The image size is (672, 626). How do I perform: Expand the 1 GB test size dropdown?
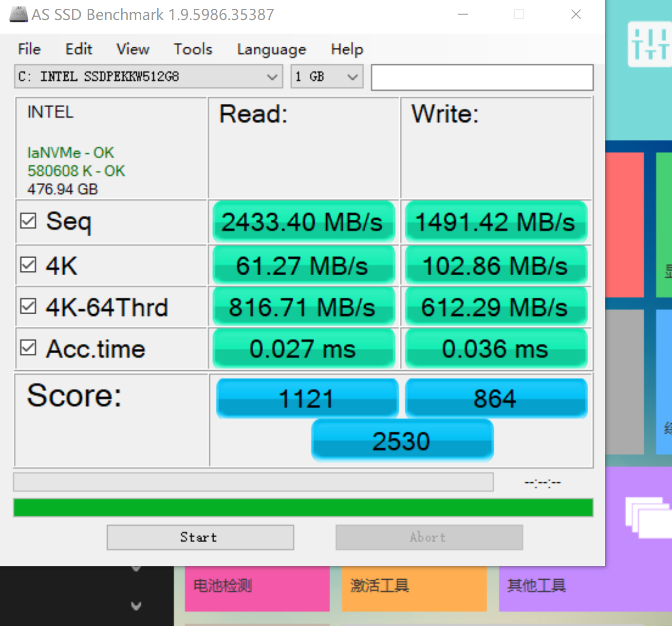(327, 76)
